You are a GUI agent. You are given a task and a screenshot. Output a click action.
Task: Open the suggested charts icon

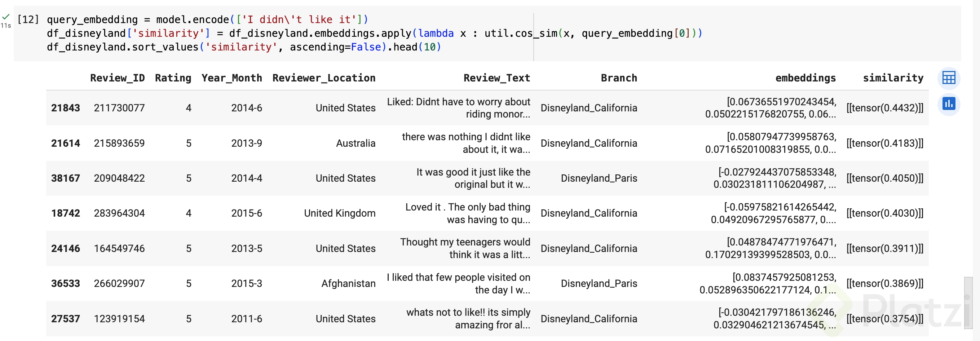click(948, 104)
